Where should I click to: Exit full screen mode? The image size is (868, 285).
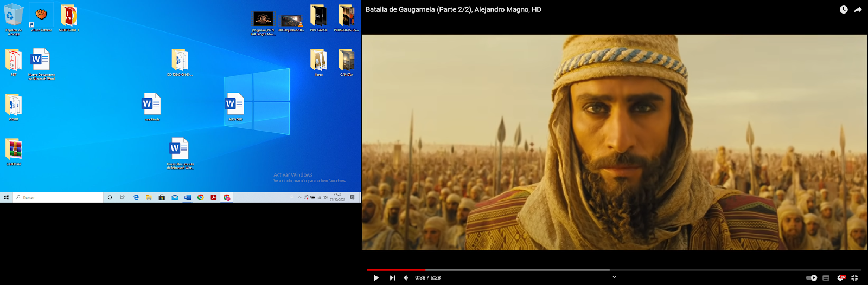(854, 278)
